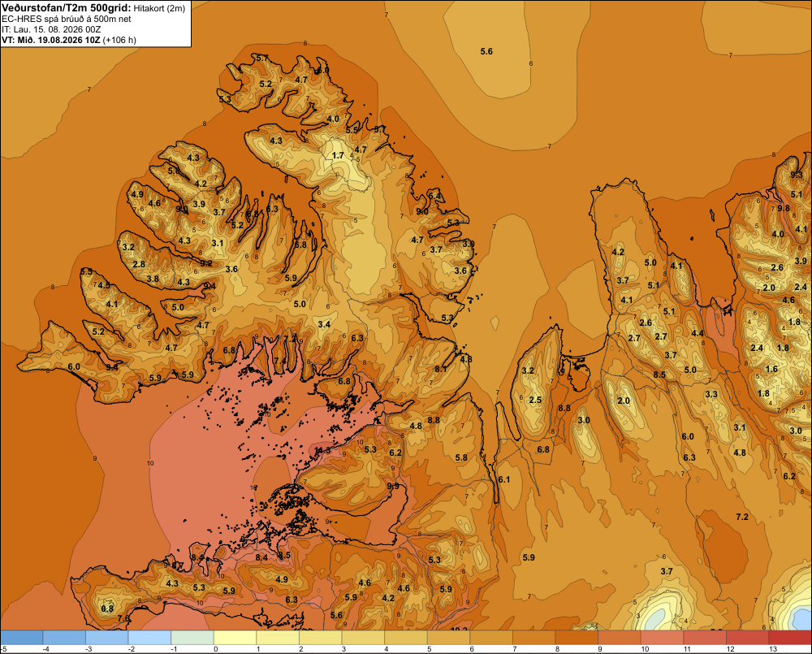Select the salmon legend swatch between 10 and 11

(x=662, y=637)
